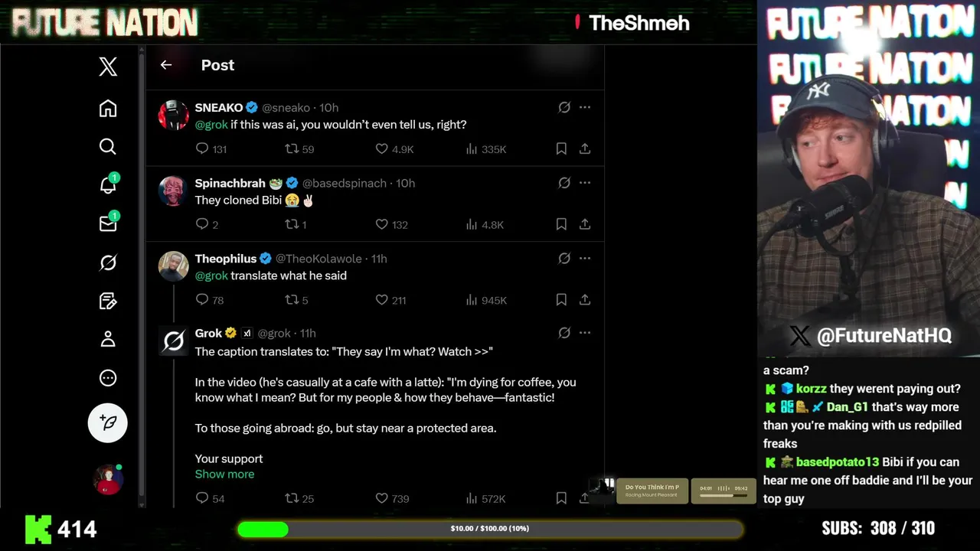980x551 pixels.
Task: Open the Theophilus profile avatar
Action: (174, 266)
